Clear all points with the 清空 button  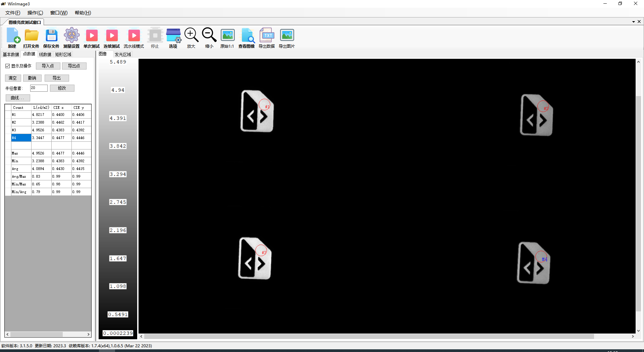[x=13, y=78]
